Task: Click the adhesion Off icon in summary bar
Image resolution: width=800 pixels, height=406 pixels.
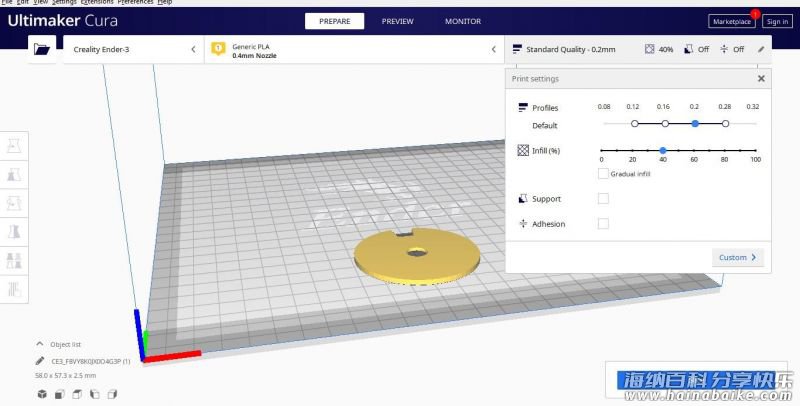Action: 724,49
